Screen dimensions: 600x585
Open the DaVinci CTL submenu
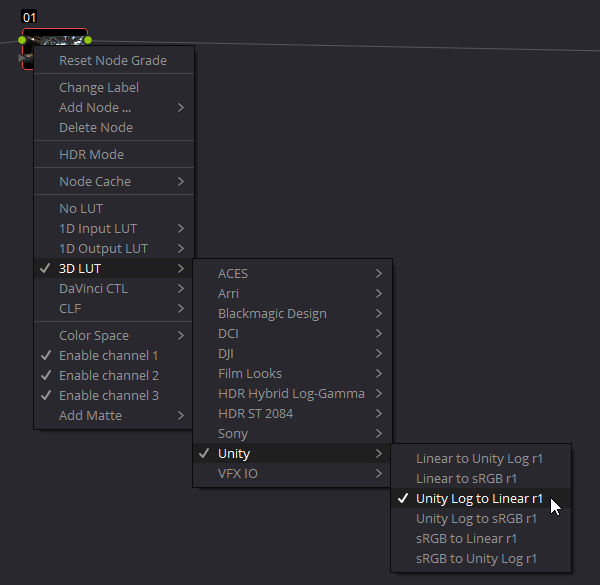(114, 288)
